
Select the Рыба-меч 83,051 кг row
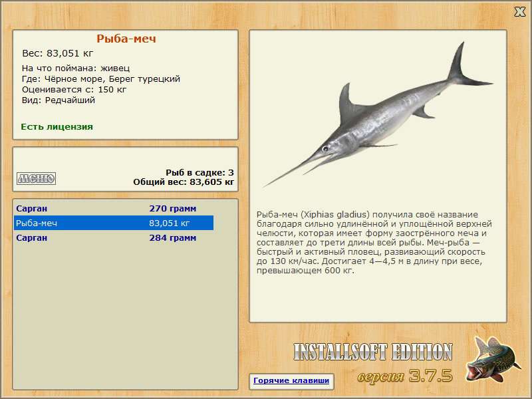point(114,223)
